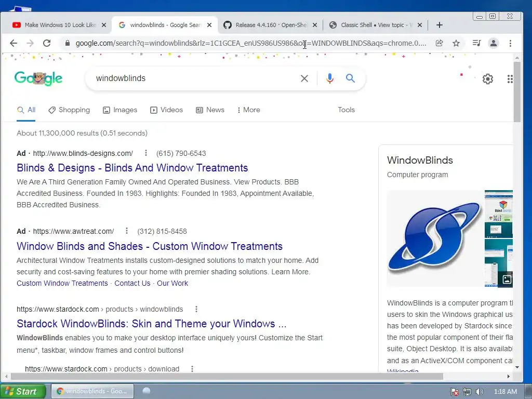The image size is (532, 399).
Task: Click the WindowBlinds knowledge panel title
Action: click(x=420, y=160)
